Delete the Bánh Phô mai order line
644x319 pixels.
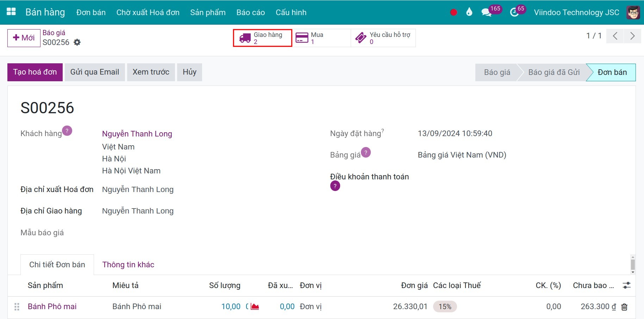tap(624, 307)
